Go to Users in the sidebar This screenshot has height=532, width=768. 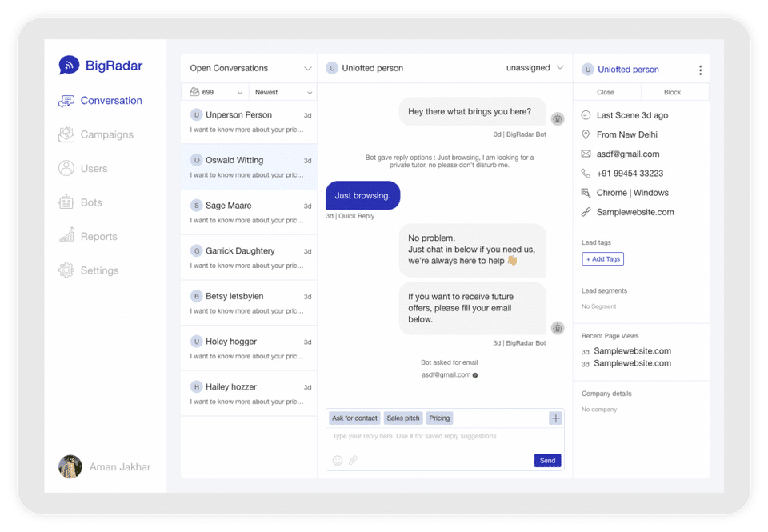pyautogui.click(x=82, y=168)
